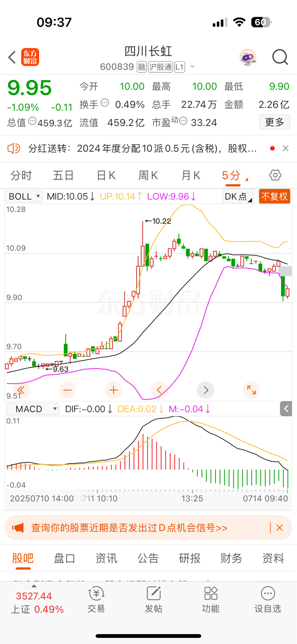Image resolution: width=297 pixels, height=644 pixels.
Task: Toggle the 不复权 adjustment button
Action: tap(275, 196)
